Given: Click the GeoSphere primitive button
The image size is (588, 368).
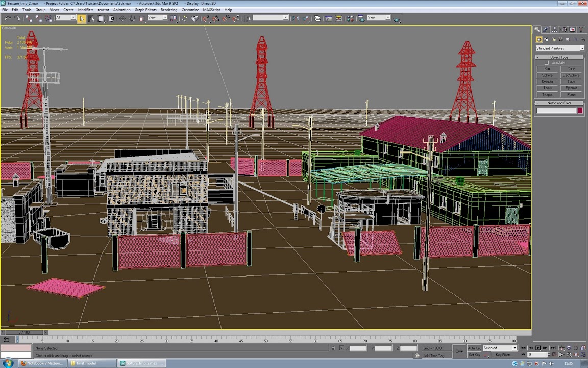Looking at the screenshot, I should tap(571, 75).
